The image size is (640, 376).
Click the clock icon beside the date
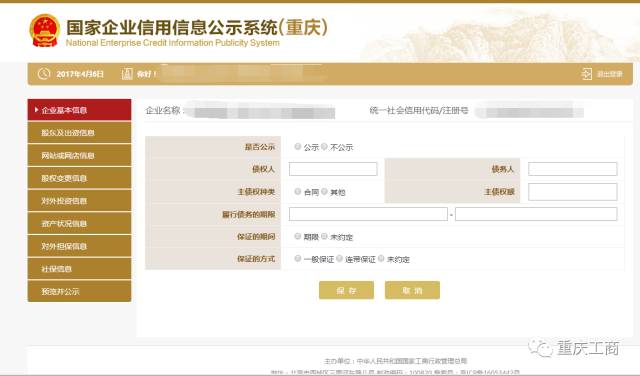44,73
